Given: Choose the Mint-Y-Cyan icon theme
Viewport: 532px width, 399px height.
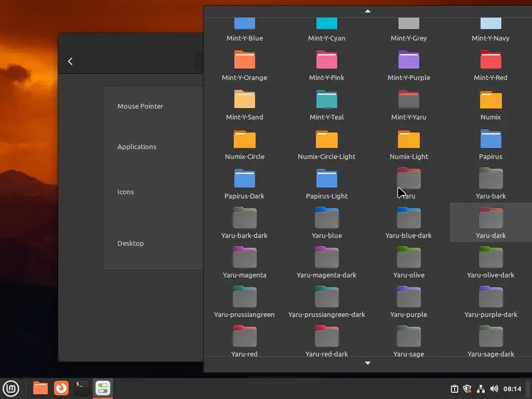Looking at the screenshot, I should click(326, 31).
